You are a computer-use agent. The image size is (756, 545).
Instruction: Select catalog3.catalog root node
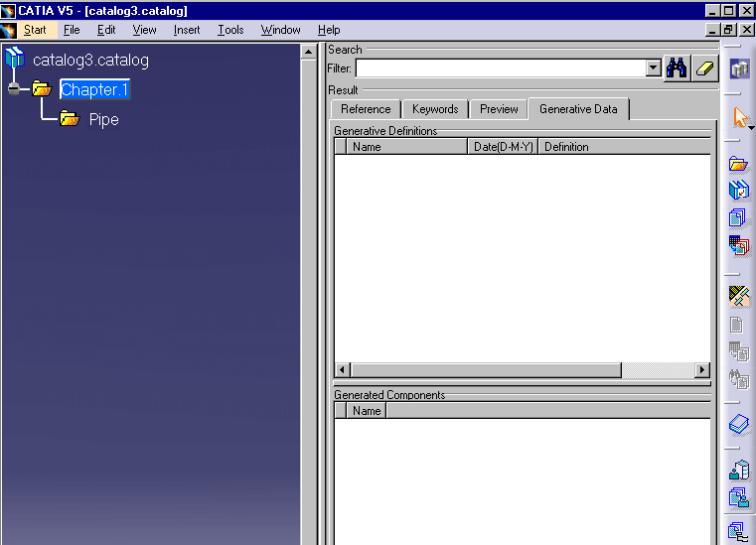tap(90, 60)
